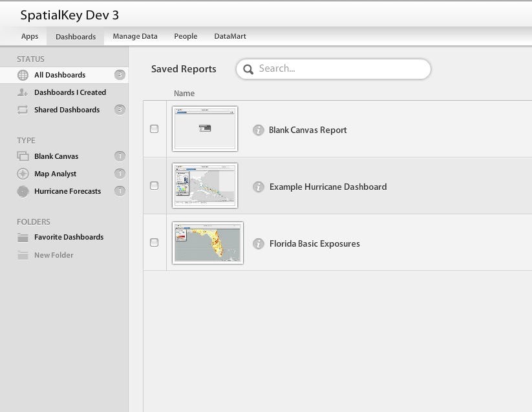Sort by the Name column header

click(x=184, y=94)
